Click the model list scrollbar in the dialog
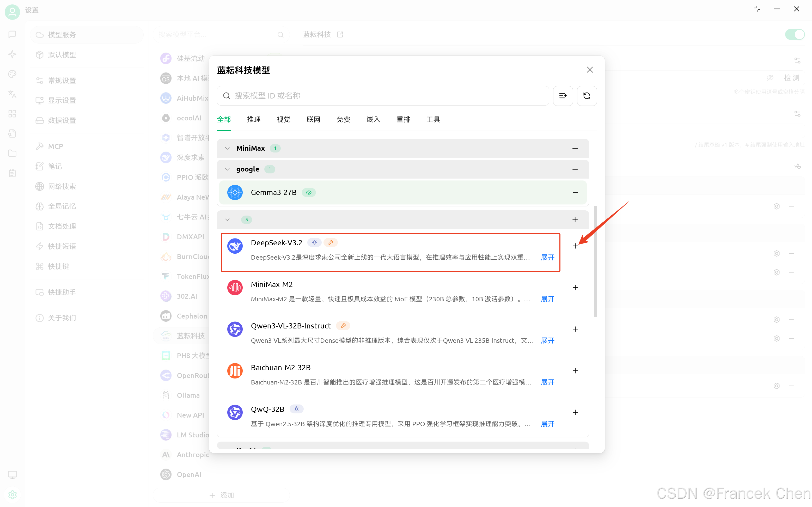Image resolution: width=812 pixels, height=507 pixels. click(595, 261)
